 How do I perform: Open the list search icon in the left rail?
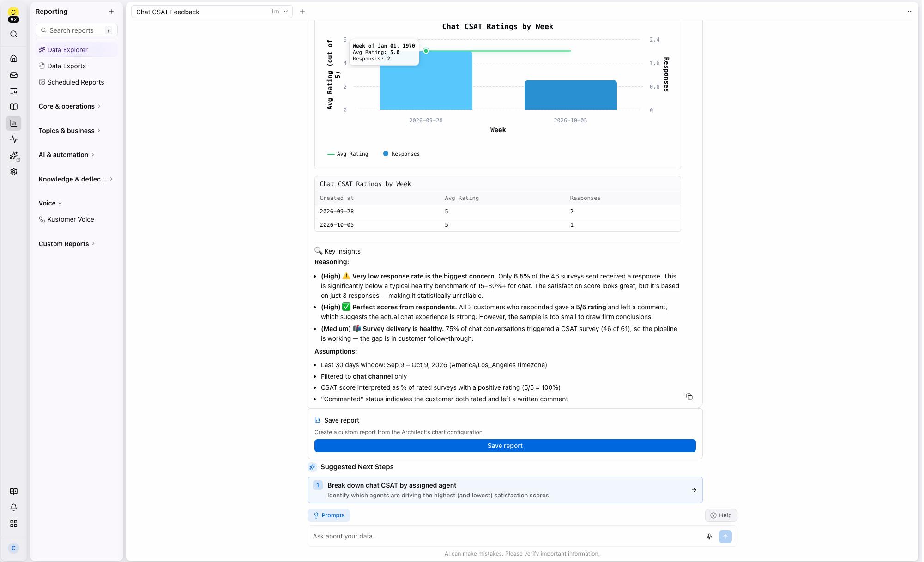[14, 91]
